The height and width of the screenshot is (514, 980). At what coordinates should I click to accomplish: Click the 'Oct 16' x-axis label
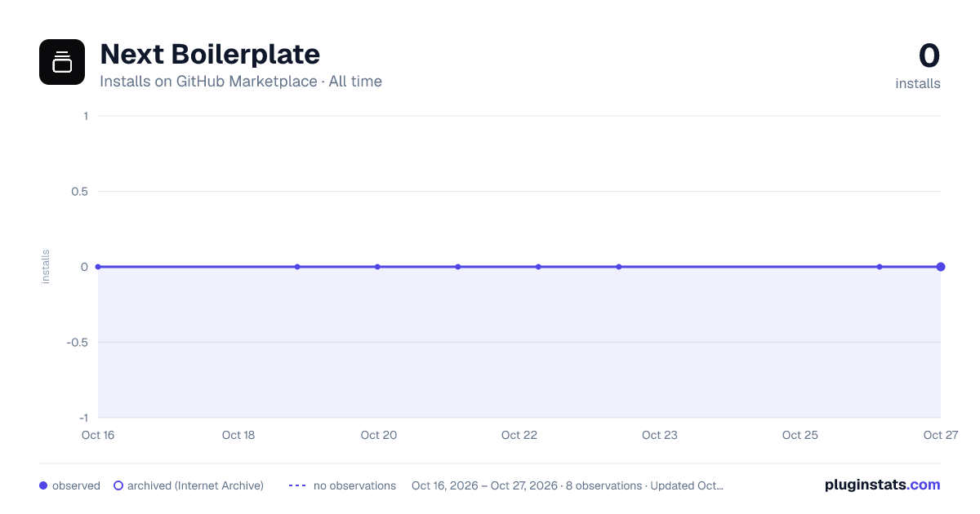tap(98, 435)
